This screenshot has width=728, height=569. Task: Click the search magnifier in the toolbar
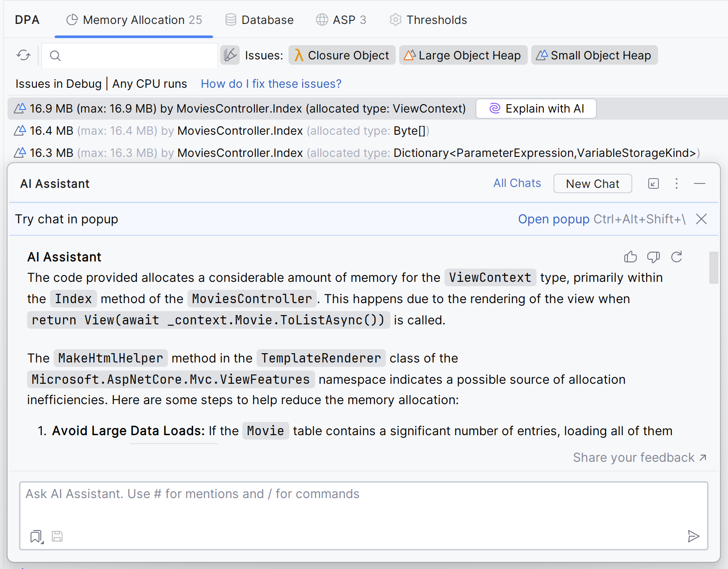(55, 56)
